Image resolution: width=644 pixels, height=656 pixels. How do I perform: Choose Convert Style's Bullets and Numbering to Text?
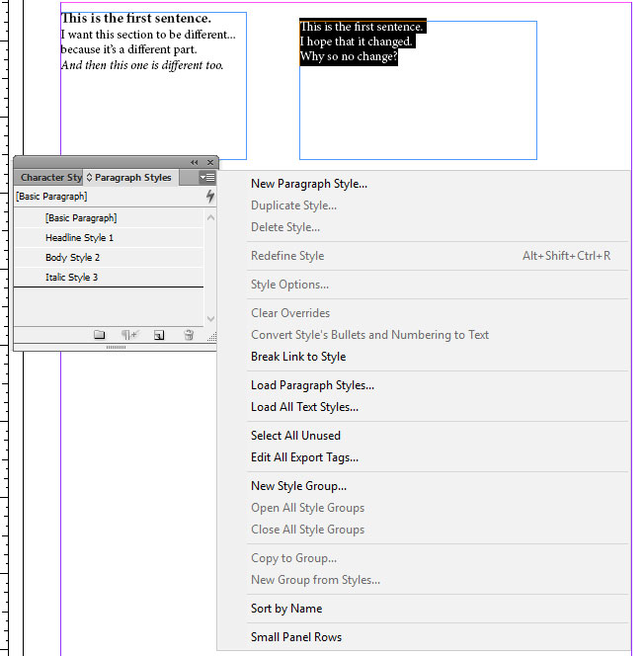[x=369, y=335]
